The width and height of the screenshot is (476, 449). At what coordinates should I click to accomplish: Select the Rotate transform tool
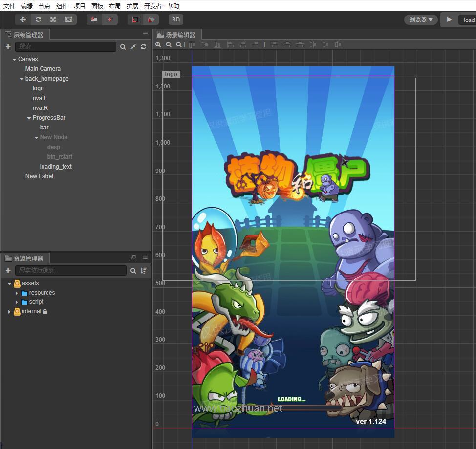(38, 20)
